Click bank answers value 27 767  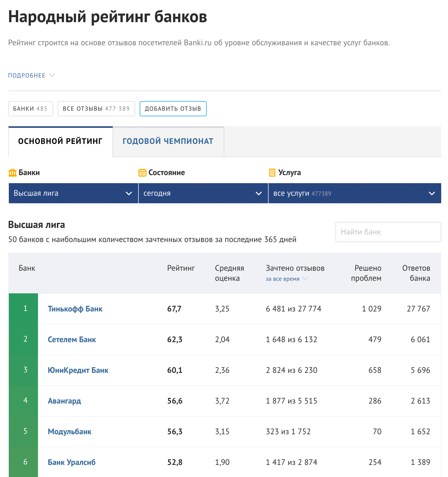point(419,309)
